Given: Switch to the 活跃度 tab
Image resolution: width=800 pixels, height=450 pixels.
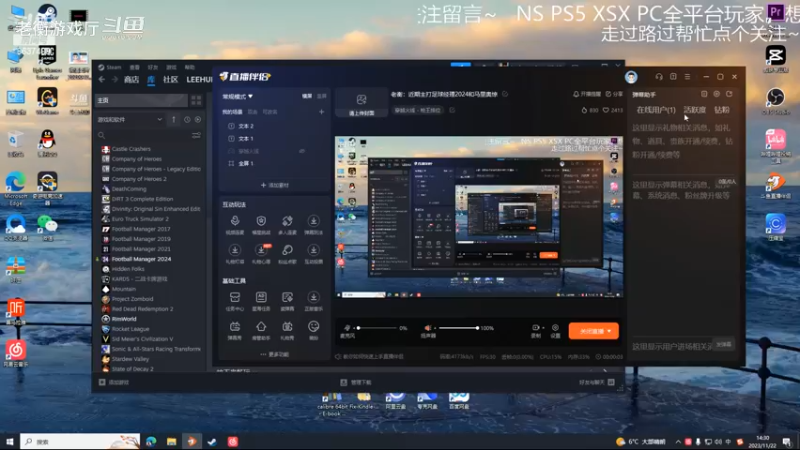Looking at the screenshot, I should tap(694, 110).
